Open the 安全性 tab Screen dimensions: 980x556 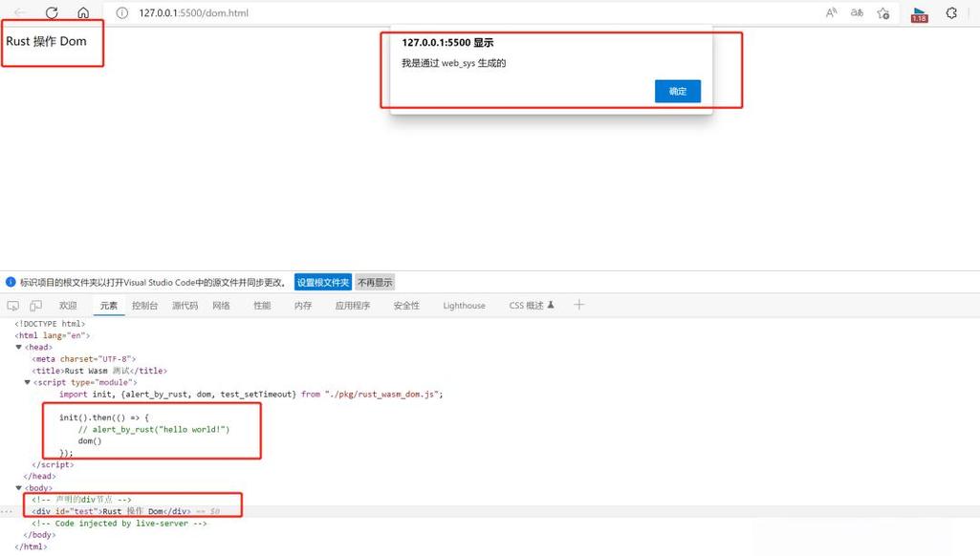[x=406, y=306]
